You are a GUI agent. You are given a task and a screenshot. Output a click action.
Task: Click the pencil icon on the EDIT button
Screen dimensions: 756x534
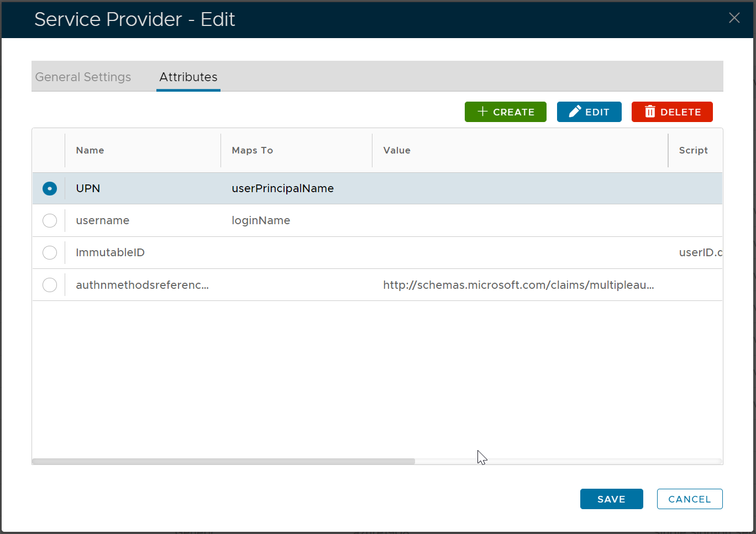pyautogui.click(x=575, y=112)
